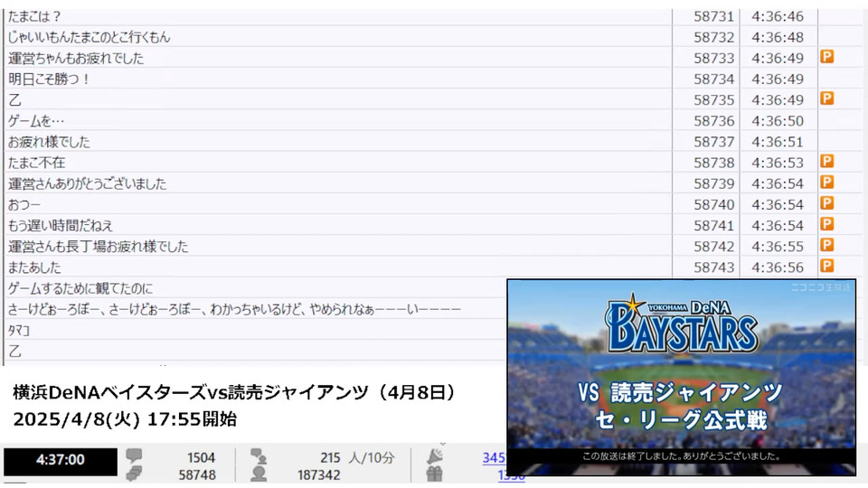Screen dimensions: 868x488
Task: Expand the small chevron above the party popper
Action: [x=442, y=444]
